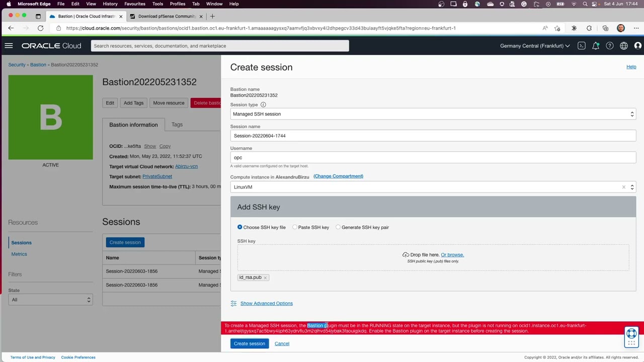Click the Or browse link
Screen dimensions: 644x362
click(452, 255)
